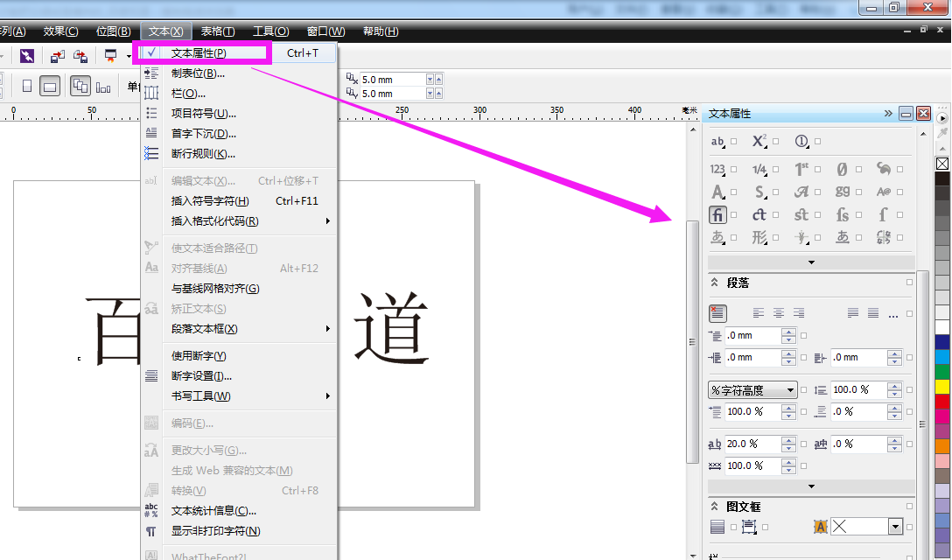Collapse the 段落 section

[714, 283]
